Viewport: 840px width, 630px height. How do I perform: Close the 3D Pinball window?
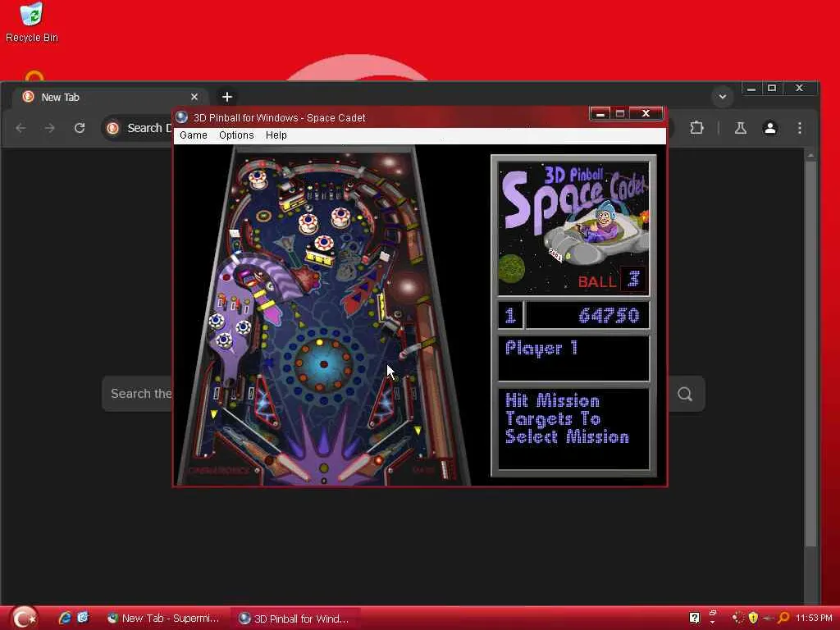pos(646,113)
